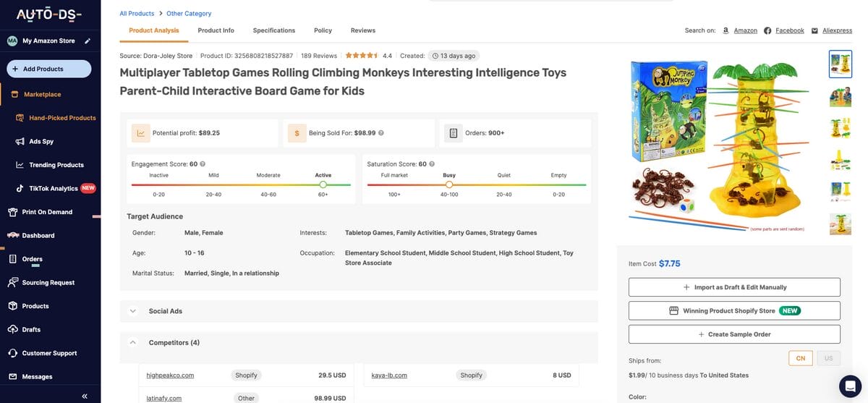Click the star rating icons
This screenshot has height=403, width=868.
(x=361, y=56)
